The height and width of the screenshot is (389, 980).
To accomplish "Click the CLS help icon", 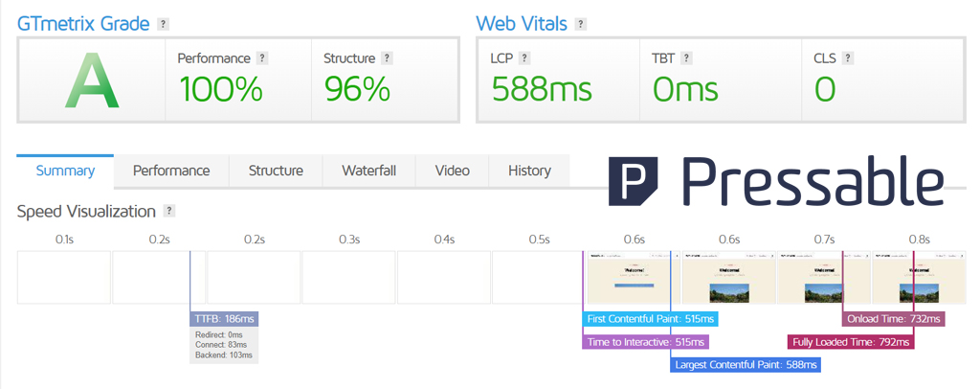I will tap(848, 58).
